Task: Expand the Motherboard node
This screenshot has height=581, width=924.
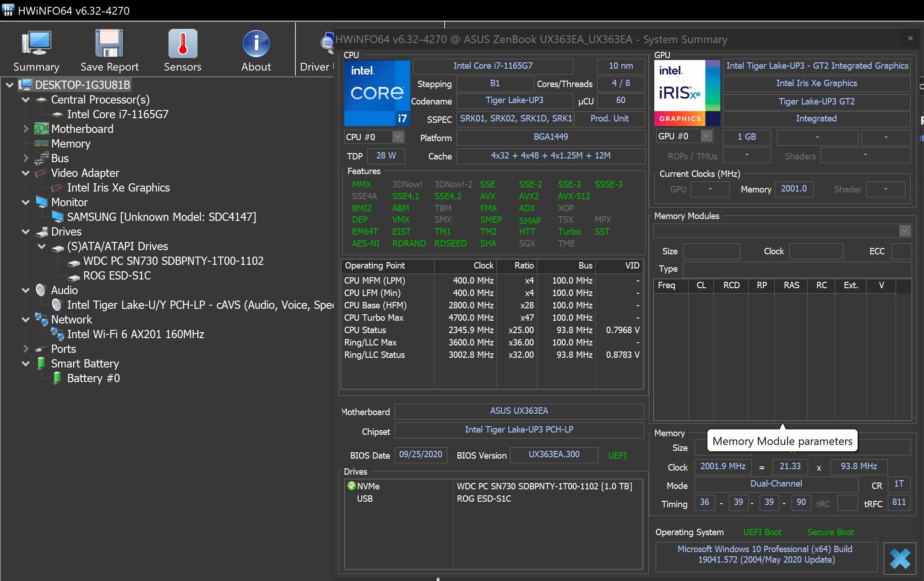Action: tap(26, 129)
